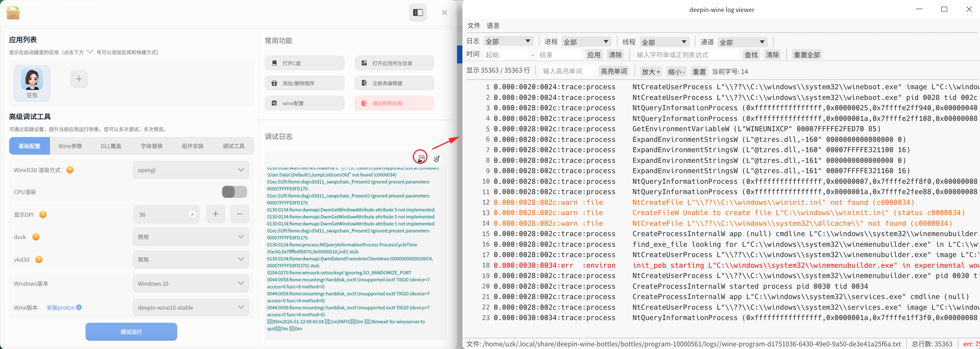Follow the 安装proton link

pyautogui.click(x=64, y=307)
